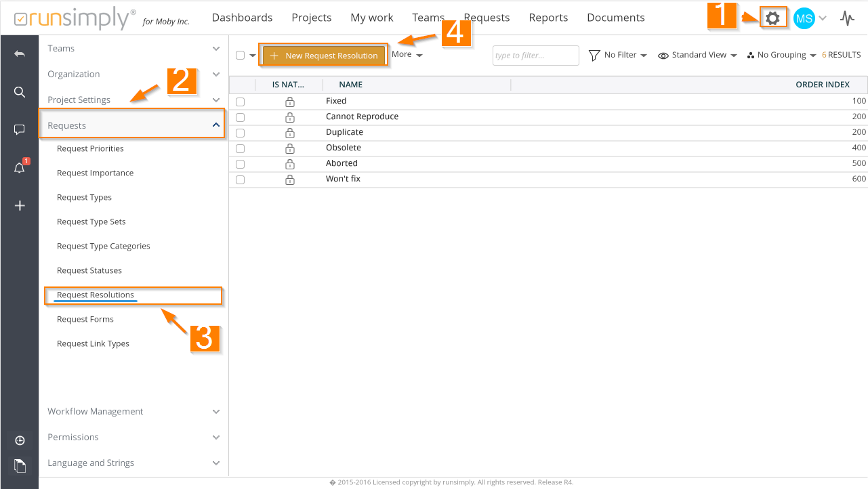The width and height of the screenshot is (868, 489).
Task: Click the plus add icon in sidebar
Action: click(x=20, y=206)
